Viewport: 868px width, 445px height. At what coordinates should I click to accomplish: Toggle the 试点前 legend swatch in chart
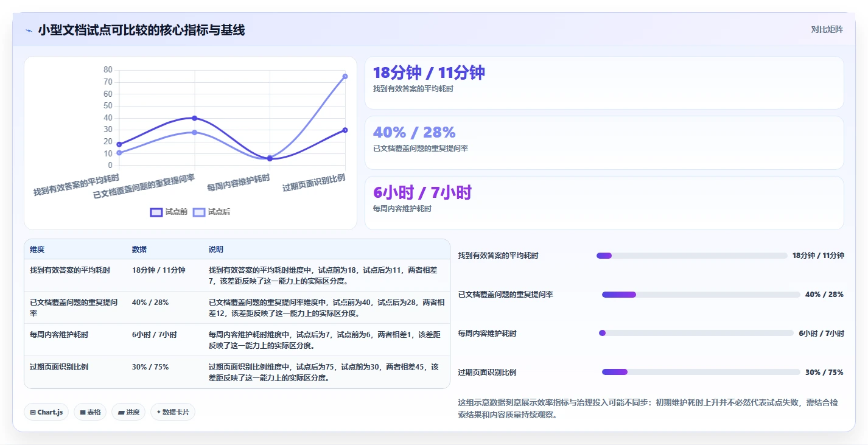tap(156, 212)
